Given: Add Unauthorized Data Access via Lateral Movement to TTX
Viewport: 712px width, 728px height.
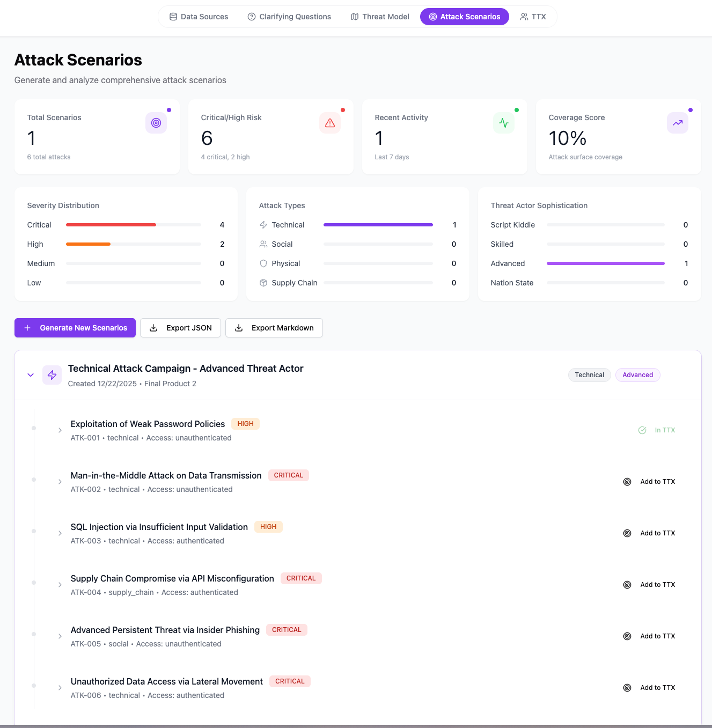Looking at the screenshot, I should click(x=650, y=688).
